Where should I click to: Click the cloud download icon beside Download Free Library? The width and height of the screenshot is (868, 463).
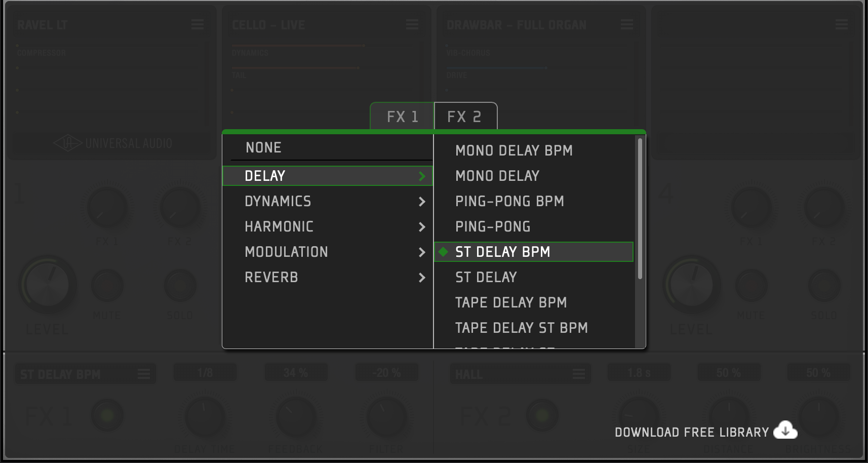[784, 430]
